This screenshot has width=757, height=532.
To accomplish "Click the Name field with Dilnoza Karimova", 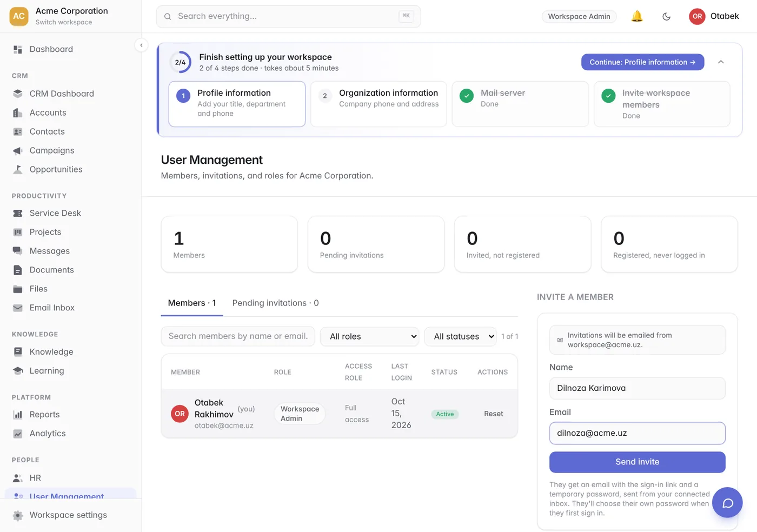I will coord(638,388).
